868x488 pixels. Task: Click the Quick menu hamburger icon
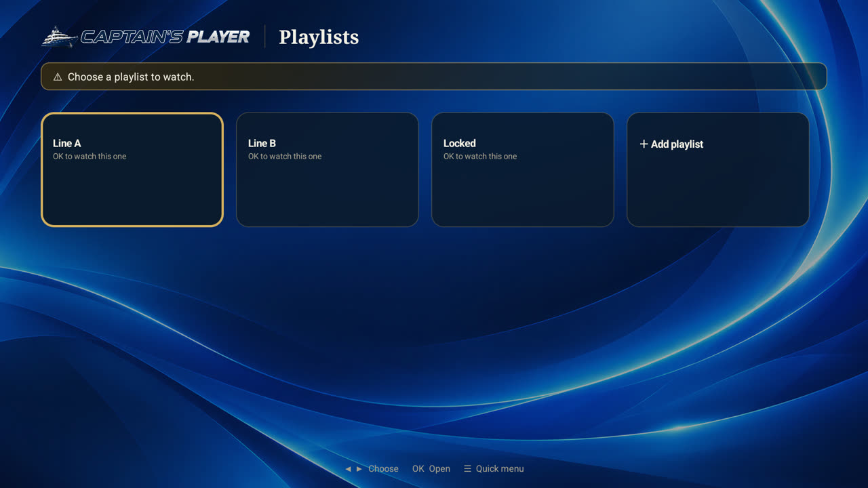(x=467, y=468)
